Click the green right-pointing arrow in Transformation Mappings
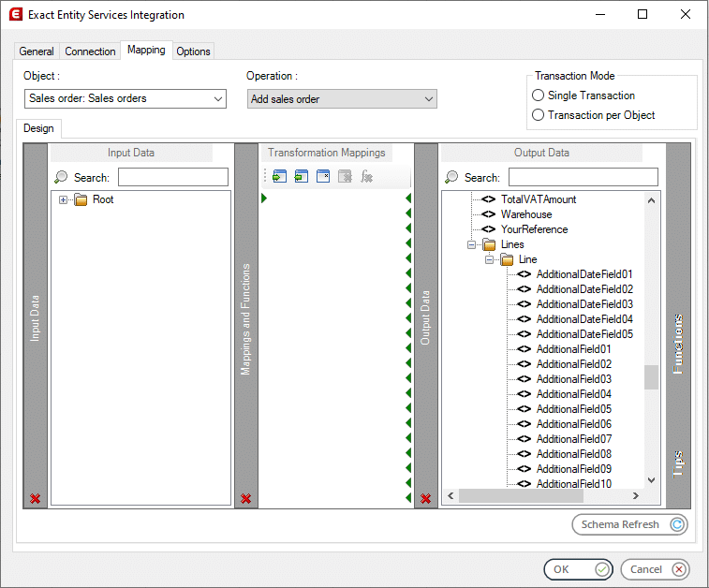The height and width of the screenshot is (588, 709). click(264, 198)
